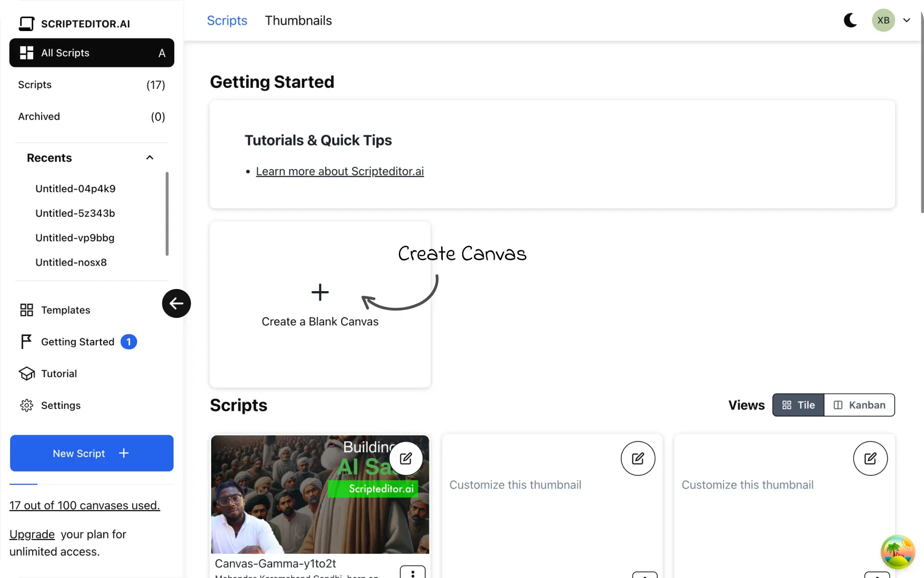Toggle dark mode with the moon icon

coord(850,20)
